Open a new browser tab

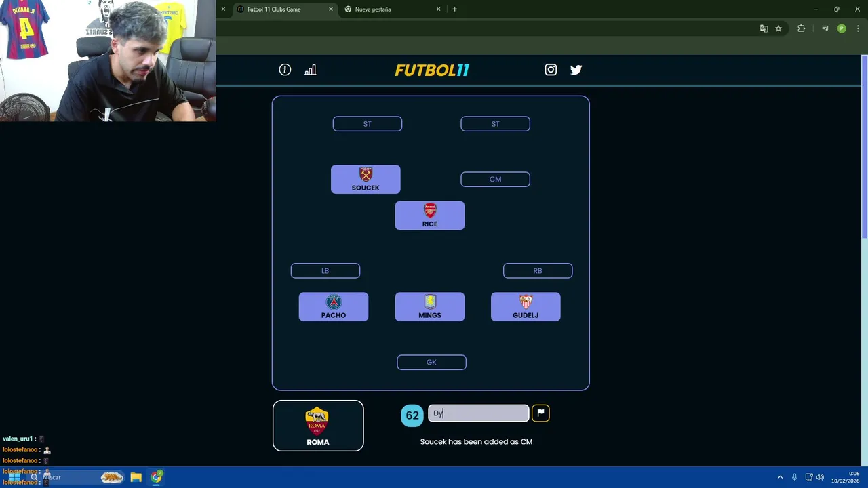(454, 9)
